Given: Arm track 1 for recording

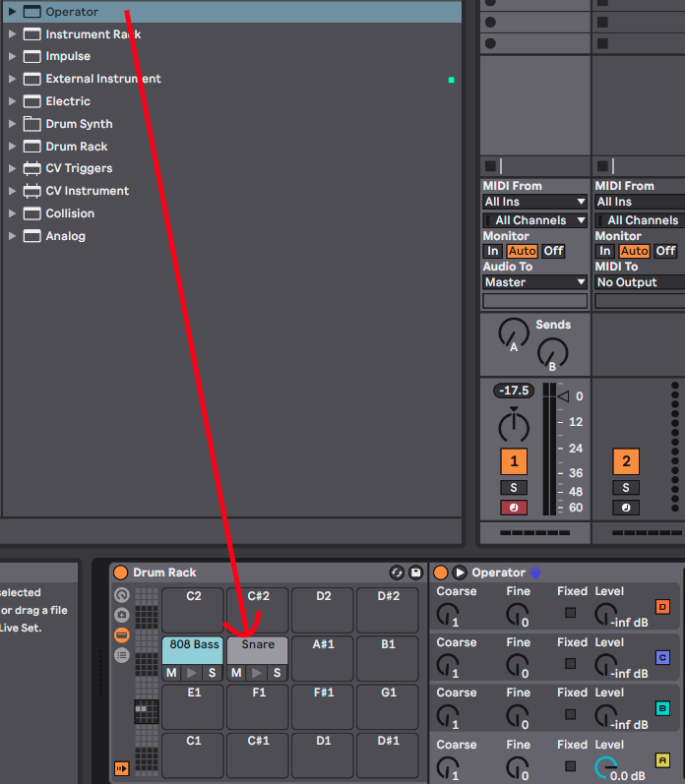Looking at the screenshot, I should point(514,508).
